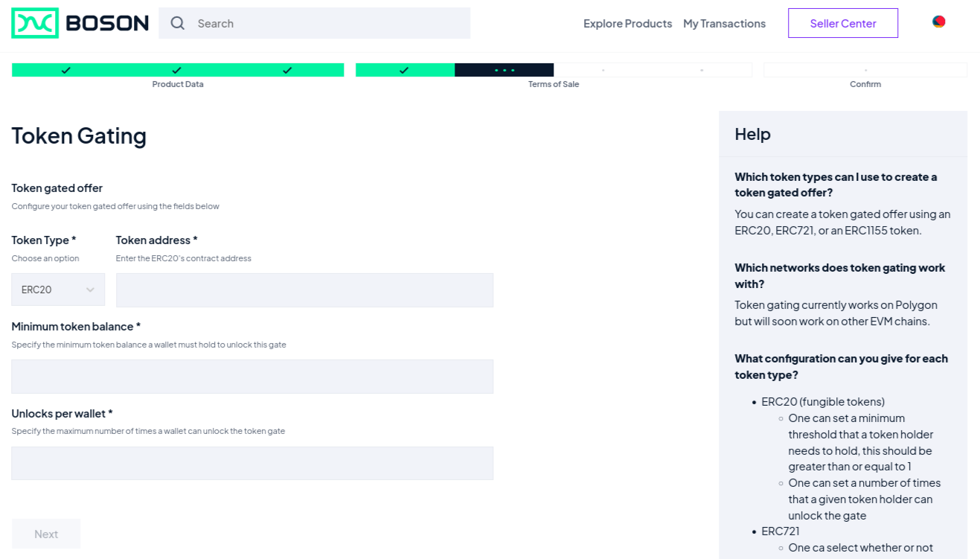Viewport: 980px width, 559px height.
Task: Click the Minimum token balance field
Action: [x=252, y=377]
